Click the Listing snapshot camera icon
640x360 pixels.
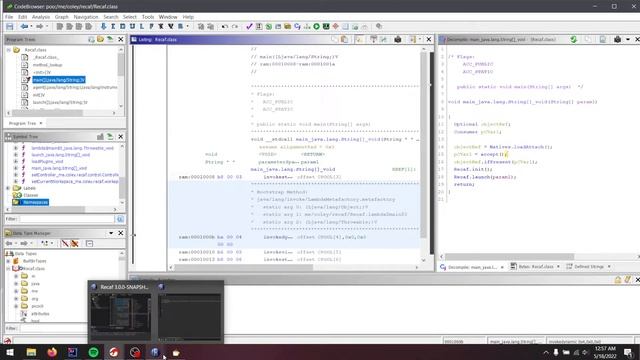coord(398,39)
